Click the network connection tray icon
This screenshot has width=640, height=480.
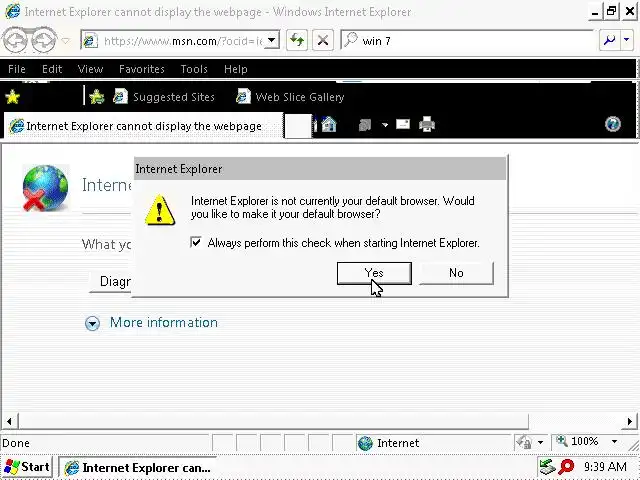(x=547, y=467)
